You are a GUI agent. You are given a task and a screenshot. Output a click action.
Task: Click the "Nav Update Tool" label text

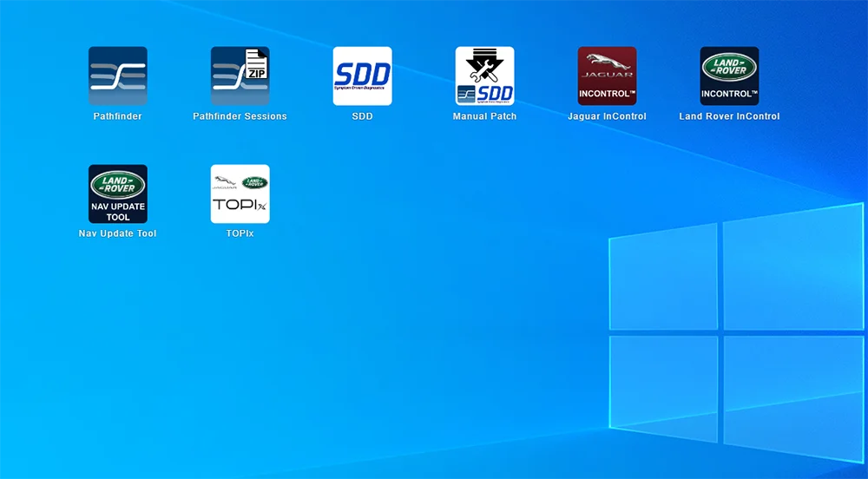(117, 233)
